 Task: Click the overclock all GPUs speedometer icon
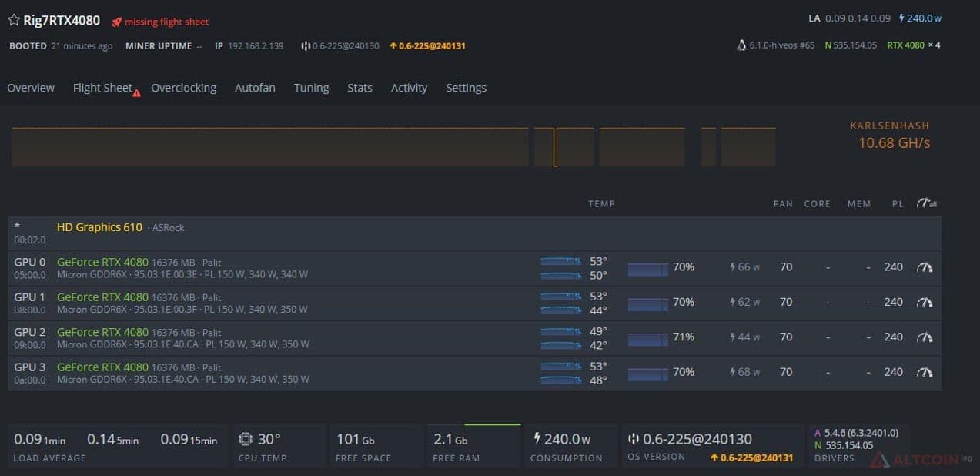click(x=926, y=203)
